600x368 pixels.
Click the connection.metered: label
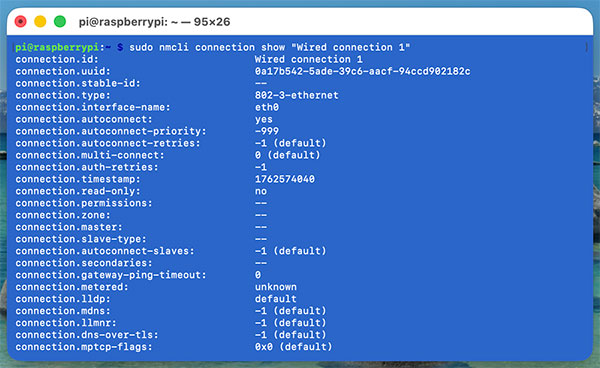[x=72, y=287]
